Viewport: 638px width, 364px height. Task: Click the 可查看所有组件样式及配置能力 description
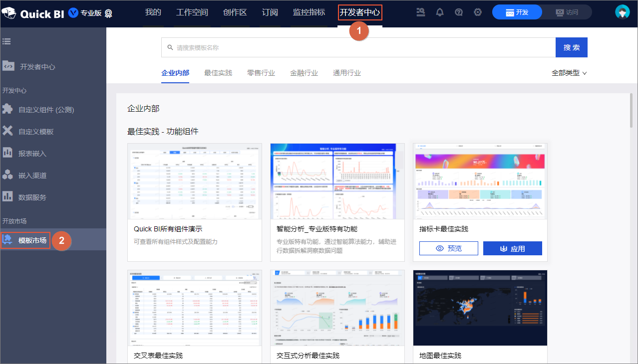point(176,242)
